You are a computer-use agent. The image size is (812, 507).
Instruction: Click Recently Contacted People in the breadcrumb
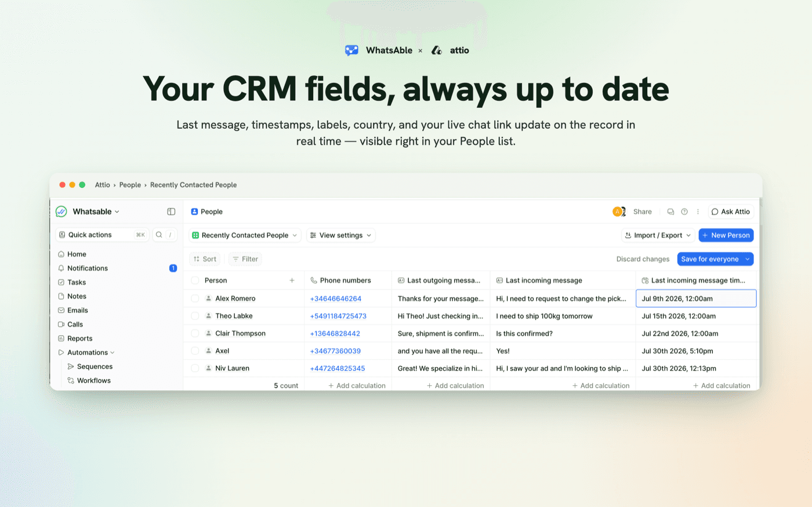tap(193, 185)
